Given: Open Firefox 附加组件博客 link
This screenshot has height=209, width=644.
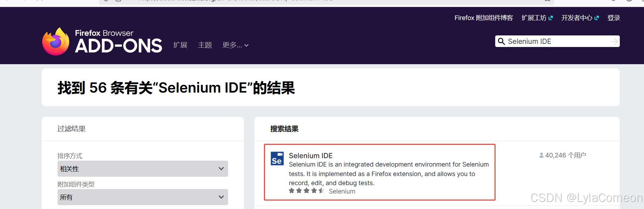Looking at the screenshot, I should 484,18.
